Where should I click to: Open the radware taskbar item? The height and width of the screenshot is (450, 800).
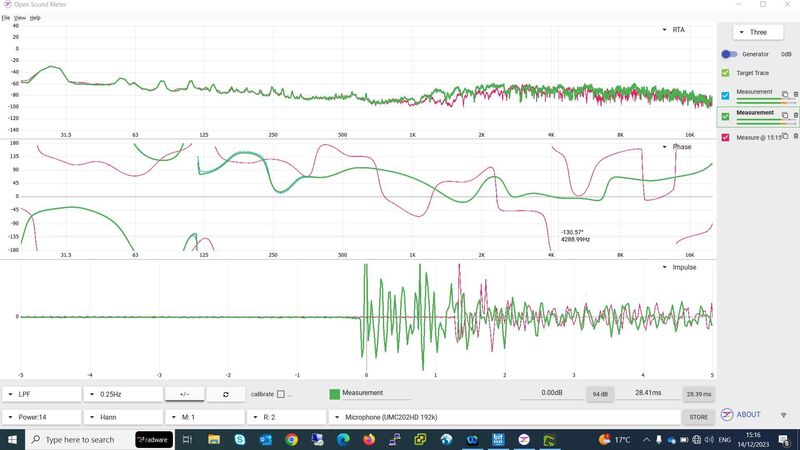154,439
